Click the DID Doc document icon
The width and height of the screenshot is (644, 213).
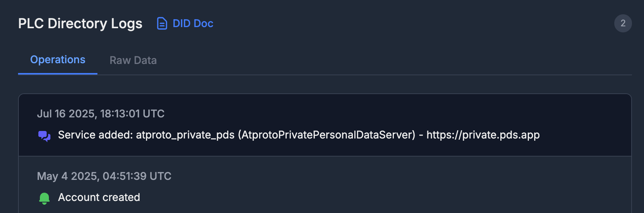tap(162, 23)
